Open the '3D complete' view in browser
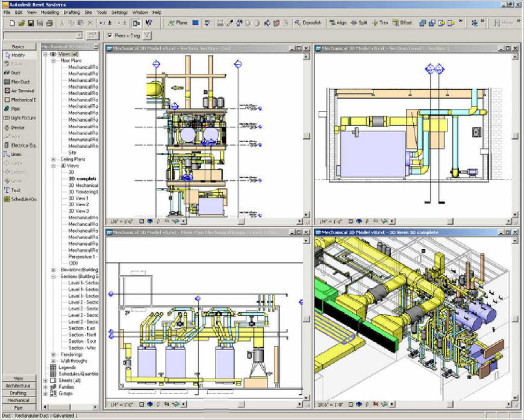 [x=82, y=179]
